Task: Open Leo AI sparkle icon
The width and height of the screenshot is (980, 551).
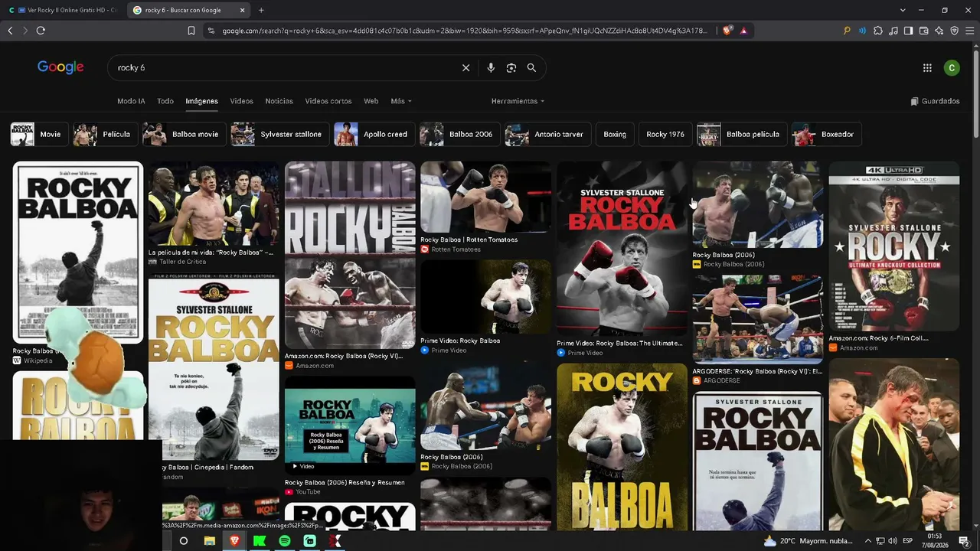Action: click(x=939, y=31)
